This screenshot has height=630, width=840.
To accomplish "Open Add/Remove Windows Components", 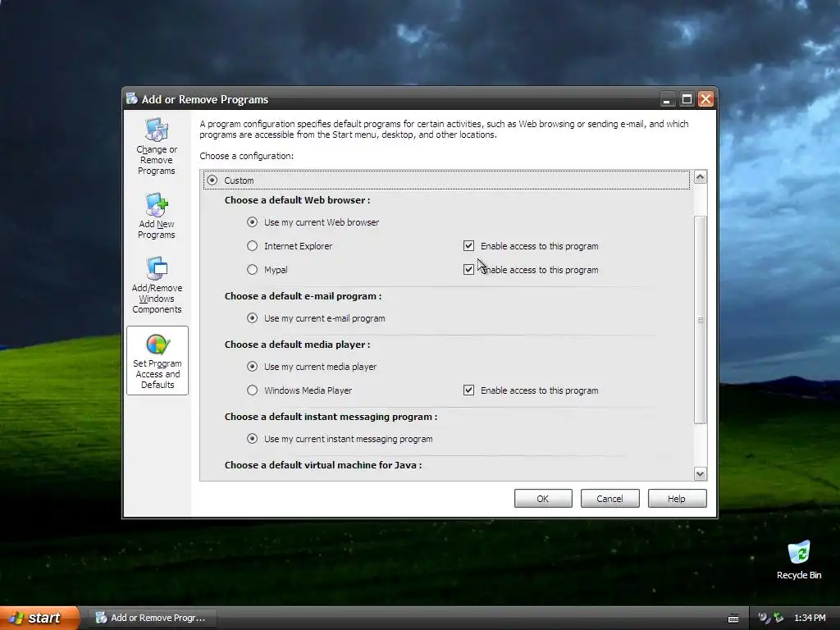I will (157, 285).
